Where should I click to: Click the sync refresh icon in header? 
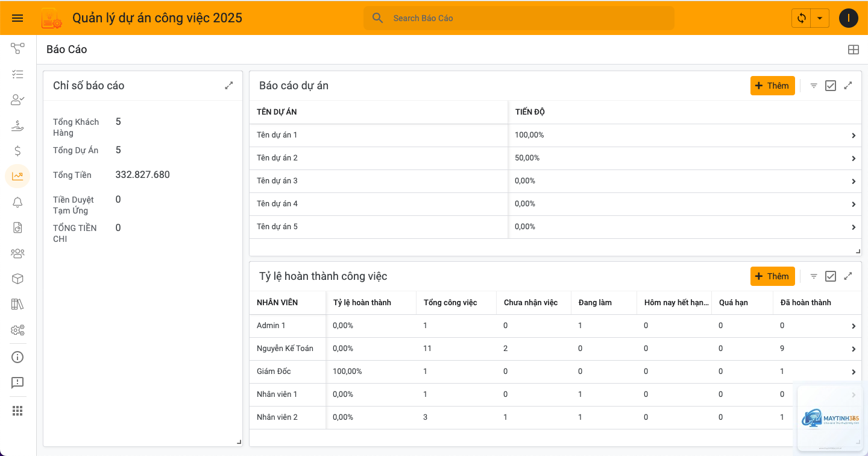[x=801, y=18]
